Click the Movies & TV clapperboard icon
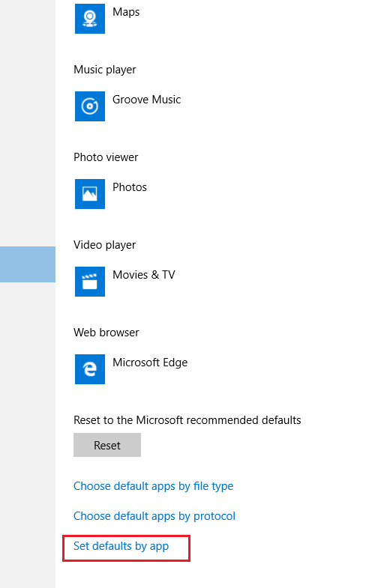 (x=90, y=282)
